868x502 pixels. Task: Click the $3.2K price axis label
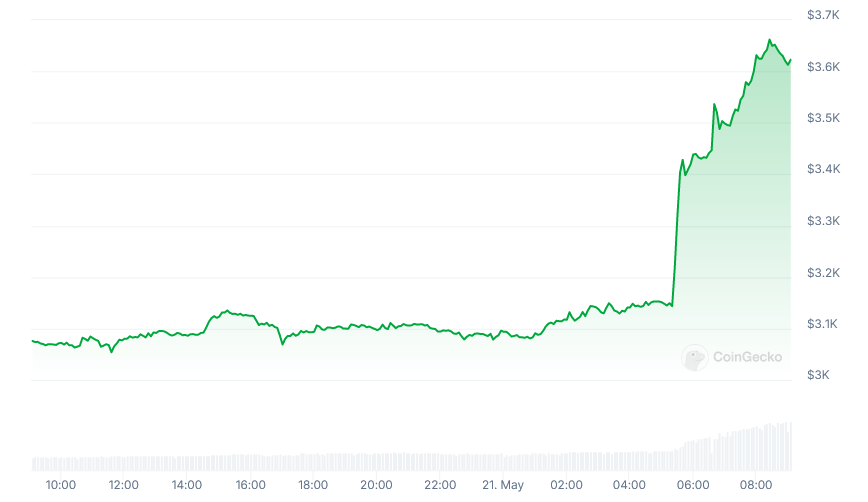point(822,273)
